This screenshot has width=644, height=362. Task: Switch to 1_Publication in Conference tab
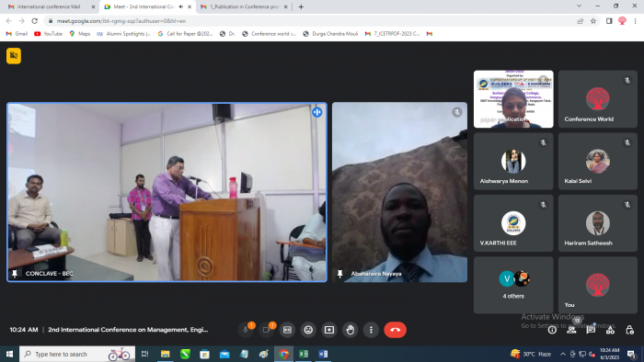(244, 6)
